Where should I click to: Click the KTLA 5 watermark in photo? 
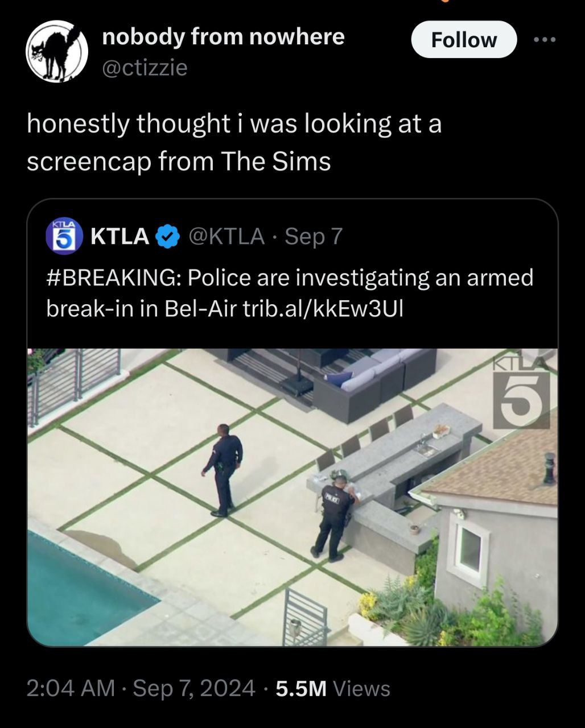pyautogui.click(x=521, y=393)
